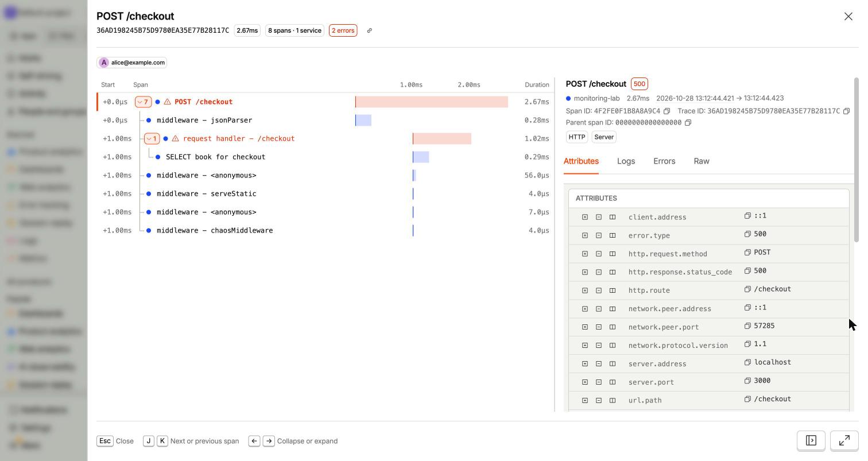868x461 pixels.
Task: Add http.request.method as a column
Action: pos(613,254)
